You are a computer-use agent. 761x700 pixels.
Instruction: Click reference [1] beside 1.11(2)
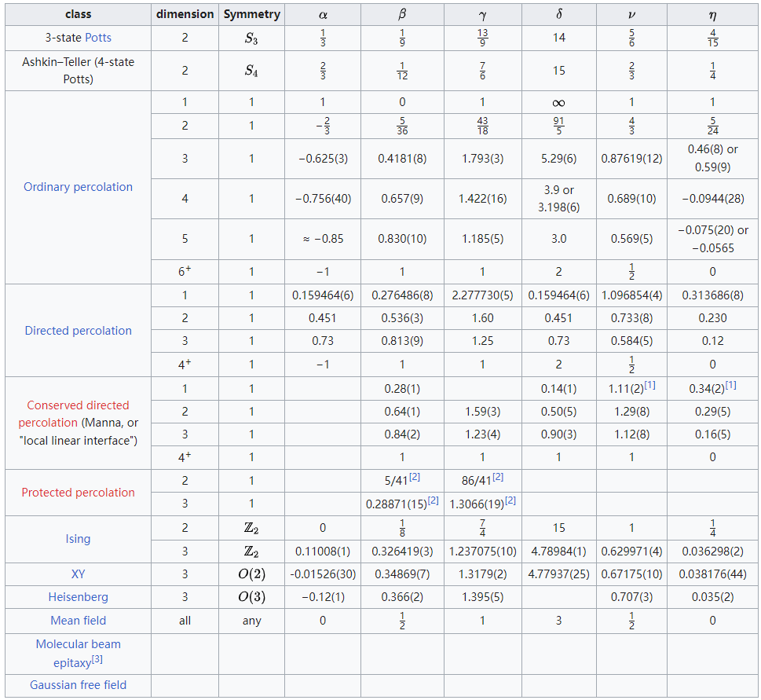coord(649,385)
